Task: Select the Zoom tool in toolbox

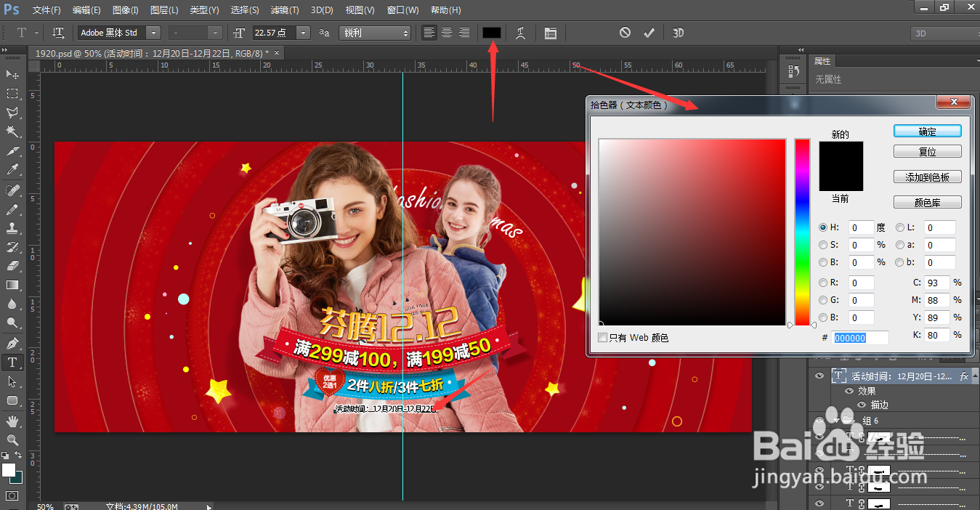Action: click(x=12, y=440)
